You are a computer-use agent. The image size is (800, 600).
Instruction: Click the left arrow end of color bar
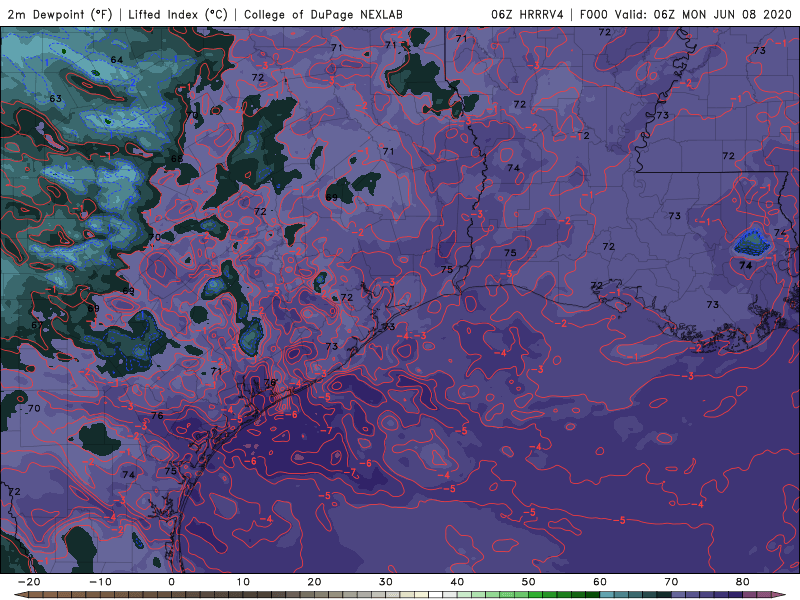(x=20, y=595)
